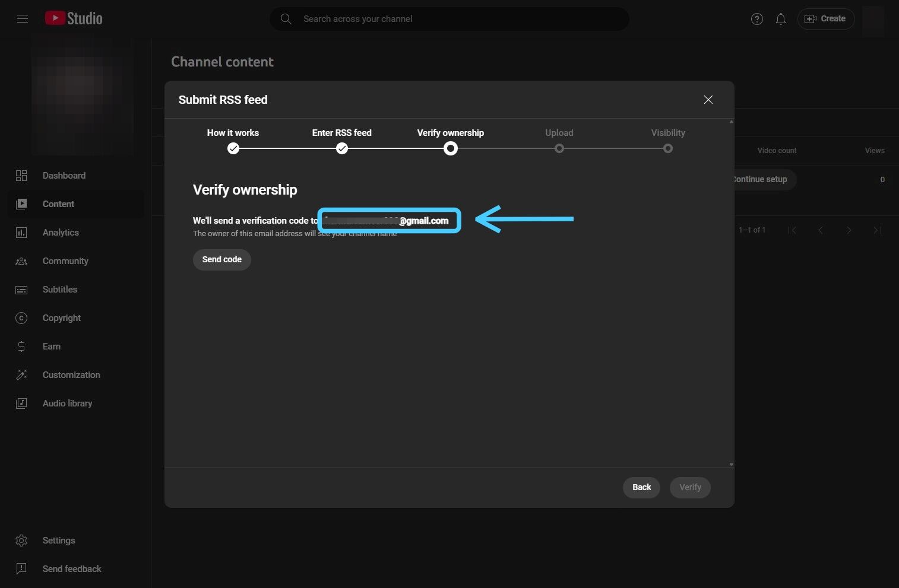Click the Back button

[641, 487]
